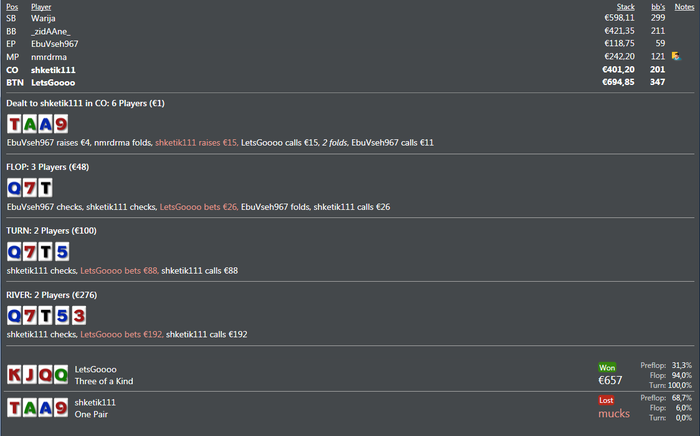700x436 pixels.
Task: Click LetsGoooo bets €192 river action
Action: (x=122, y=334)
